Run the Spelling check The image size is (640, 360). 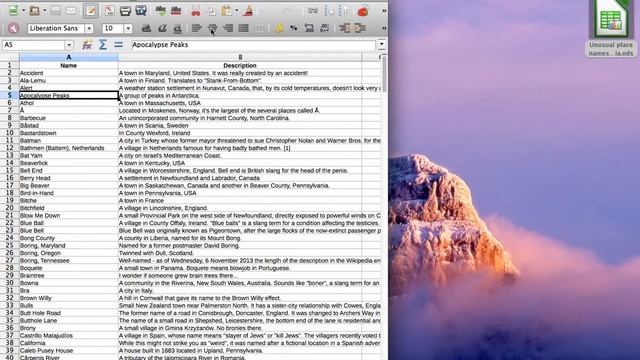[160, 11]
